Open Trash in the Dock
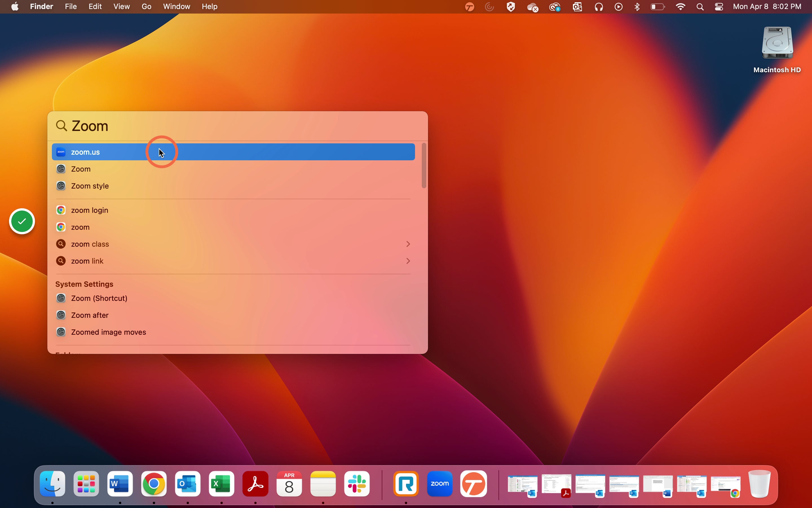 tap(760, 484)
